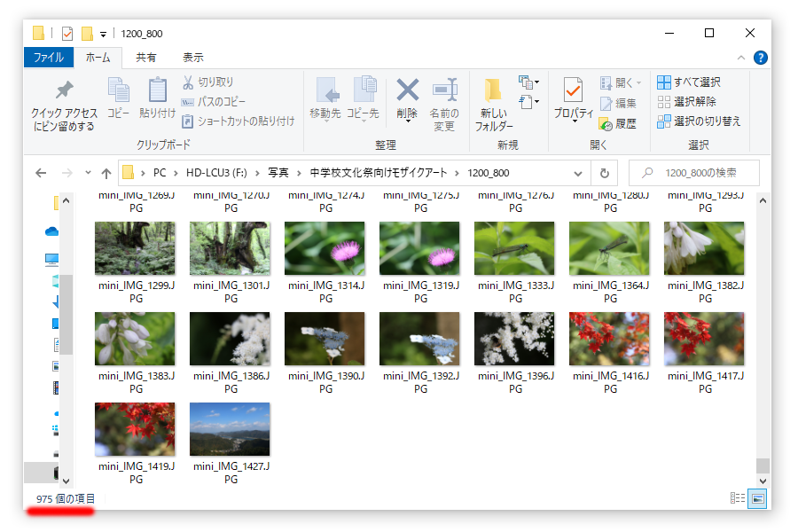Click Edit (編集) in ribbon
Image resolution: width=798 pixels, height=532 pixels.
pyautogui.click(x=618, y=104)
